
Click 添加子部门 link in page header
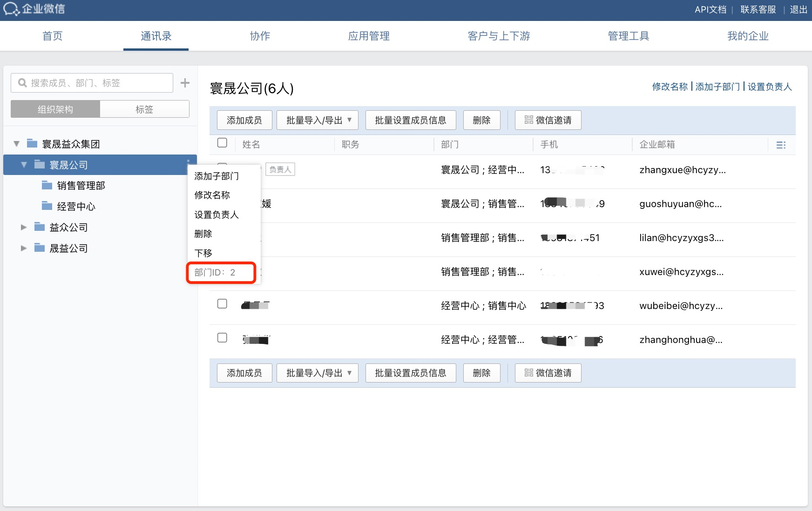717,87
